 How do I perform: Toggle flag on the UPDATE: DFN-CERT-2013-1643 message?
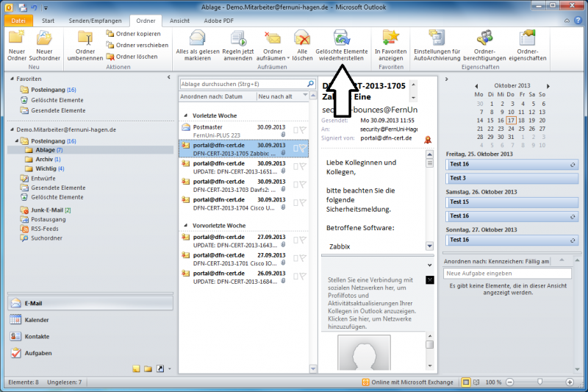(x=303, y=240)
